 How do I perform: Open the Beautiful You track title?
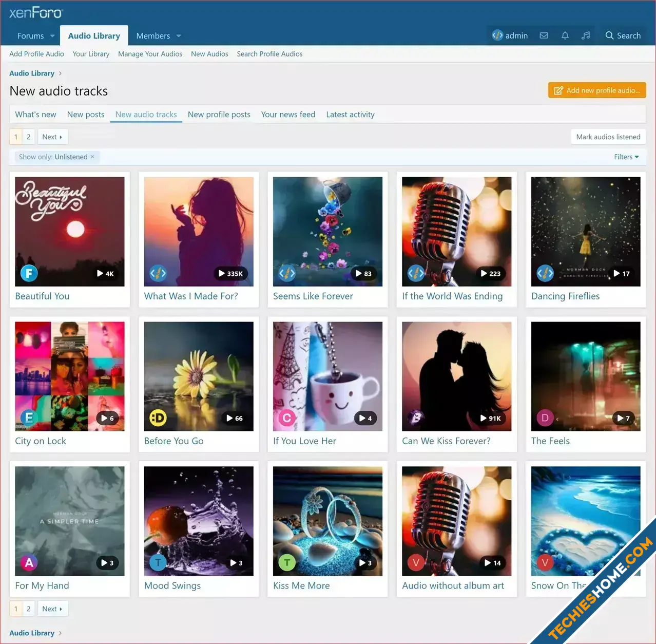tap(42, 296)
